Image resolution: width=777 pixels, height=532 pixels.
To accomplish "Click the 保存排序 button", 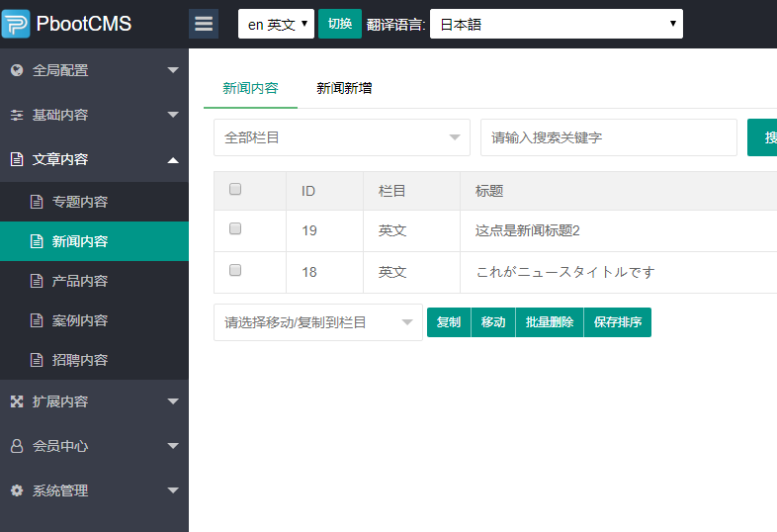I will (x=617, y=322).
